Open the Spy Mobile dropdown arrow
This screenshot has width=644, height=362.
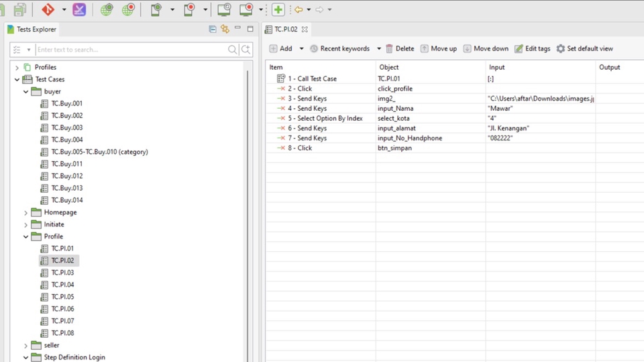(172, 9)
